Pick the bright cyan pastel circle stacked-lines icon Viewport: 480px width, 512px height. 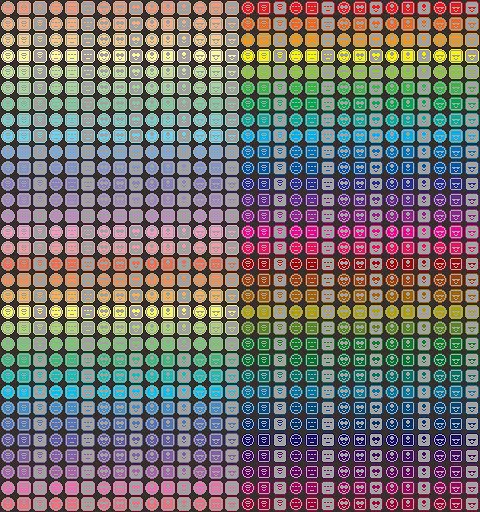pyautogui.click(x=8, y=392)
